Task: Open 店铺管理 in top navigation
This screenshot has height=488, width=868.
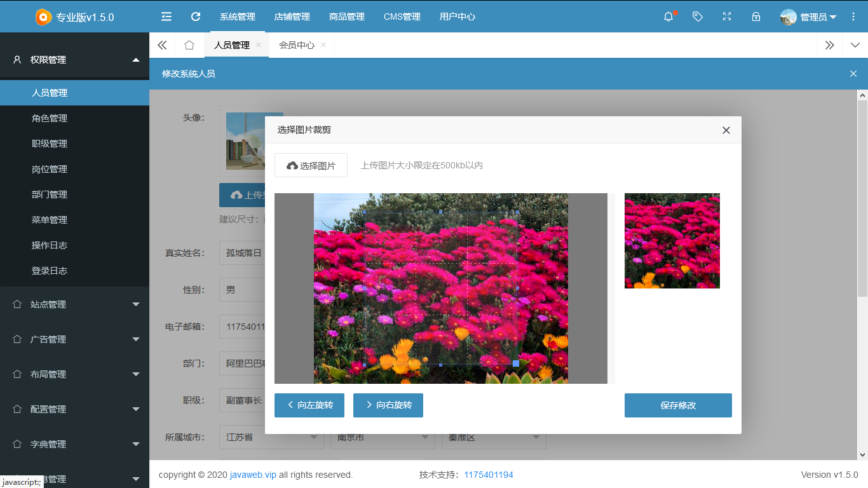Action: (x=292, y=17)
